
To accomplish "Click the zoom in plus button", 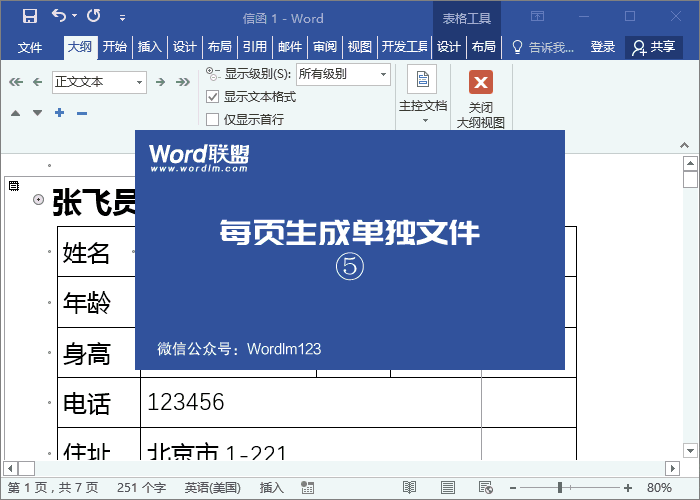I will click(x=628, y=488).
